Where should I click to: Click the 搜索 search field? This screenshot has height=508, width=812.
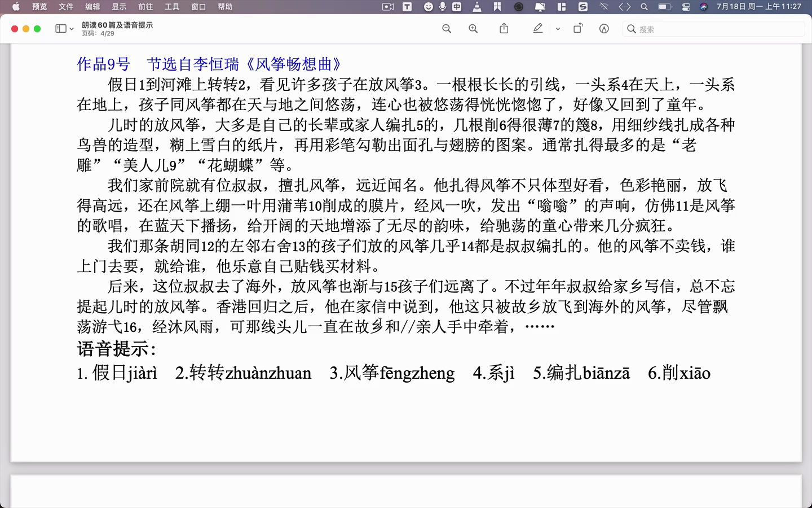713,29
